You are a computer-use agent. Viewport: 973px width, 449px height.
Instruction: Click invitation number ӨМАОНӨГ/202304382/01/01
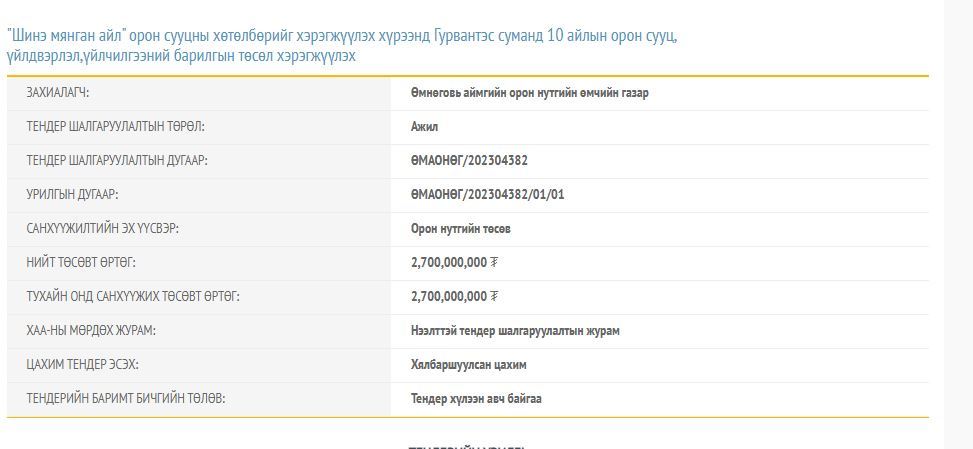click(487, 195)
